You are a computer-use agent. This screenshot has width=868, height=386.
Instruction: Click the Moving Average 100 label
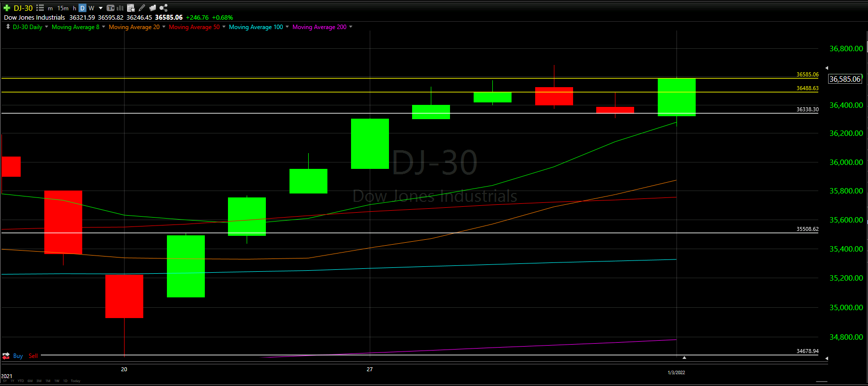[x=256, y=27]
